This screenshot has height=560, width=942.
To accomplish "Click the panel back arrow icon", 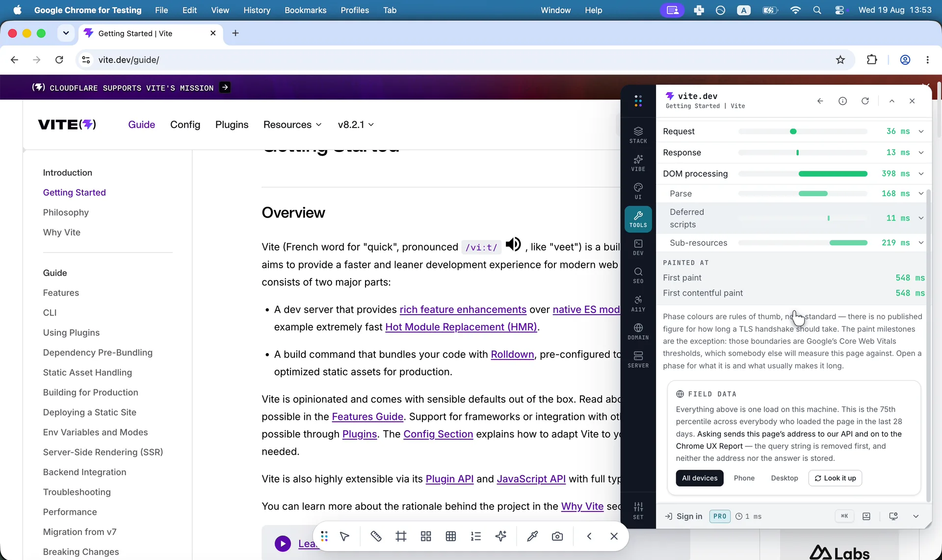I will point(820,101).
